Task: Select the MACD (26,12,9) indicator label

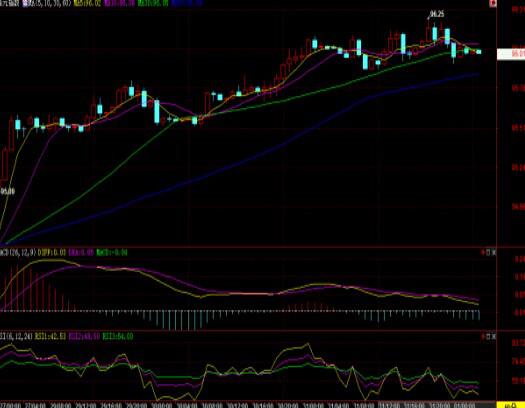Action: (18, 253)
